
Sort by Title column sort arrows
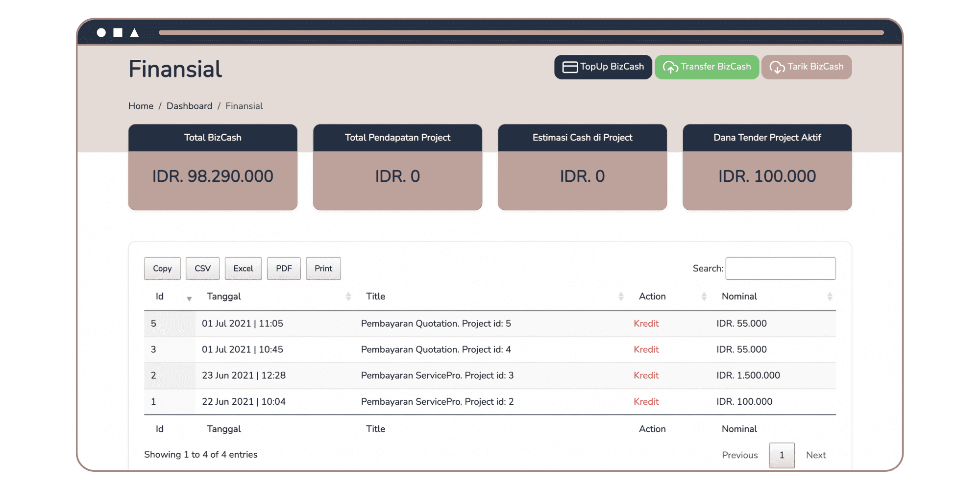[621, 296]
